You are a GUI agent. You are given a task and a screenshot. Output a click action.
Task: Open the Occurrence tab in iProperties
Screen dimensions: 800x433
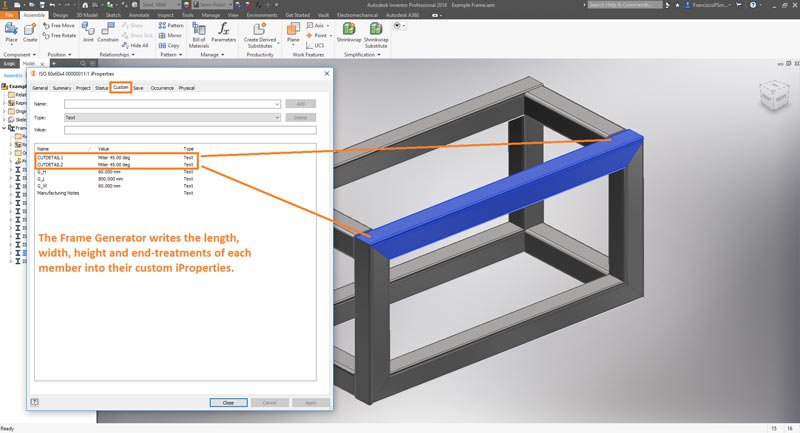point(162,88)
